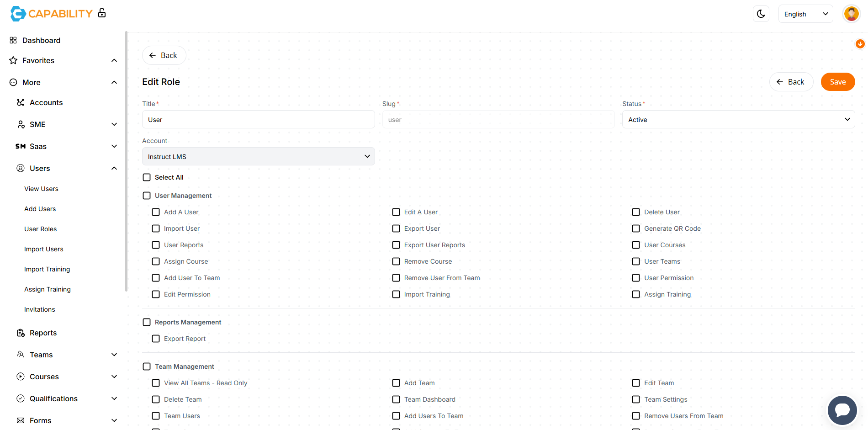The width and height of the screenshot is (868, 430).
Task: Enable the Assign Training permission
Action: point(636,294)
